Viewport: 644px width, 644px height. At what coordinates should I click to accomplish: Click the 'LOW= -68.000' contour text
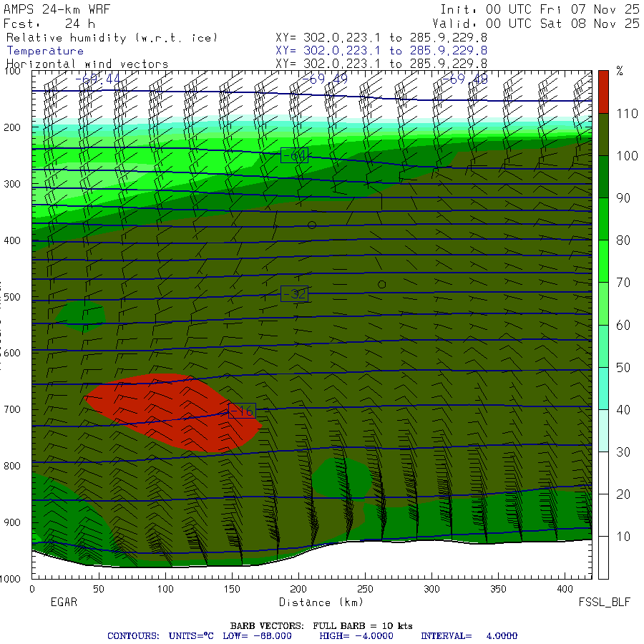[x=257, y=636]
